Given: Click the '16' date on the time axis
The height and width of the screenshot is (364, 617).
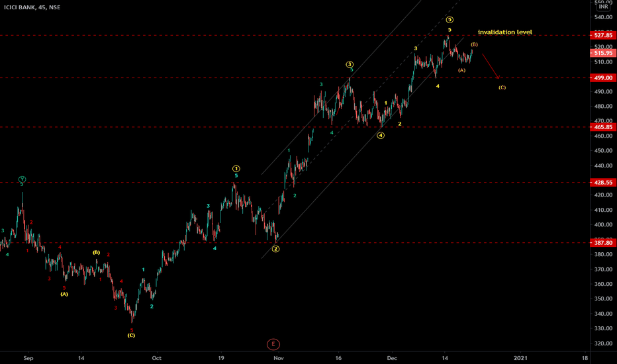Looking at the screenshot, I should [338, 358].
